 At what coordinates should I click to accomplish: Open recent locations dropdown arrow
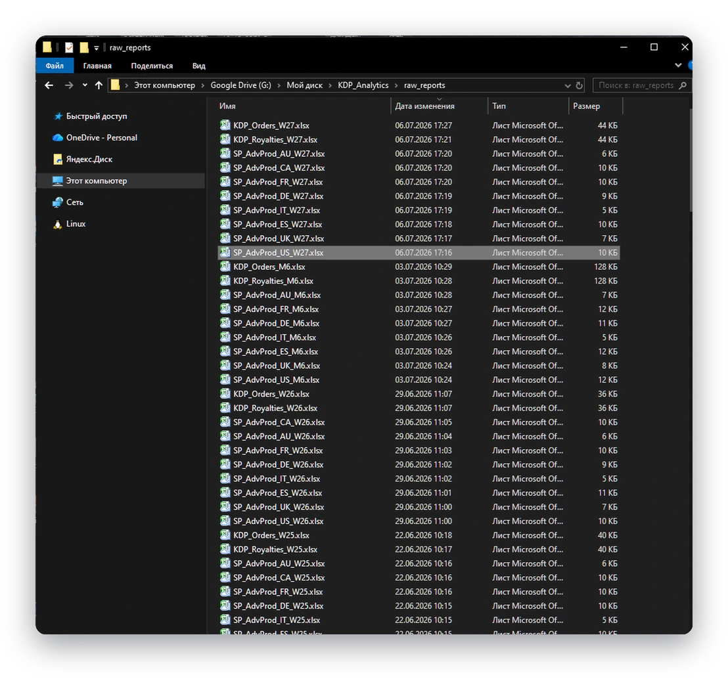coord(85,85)
